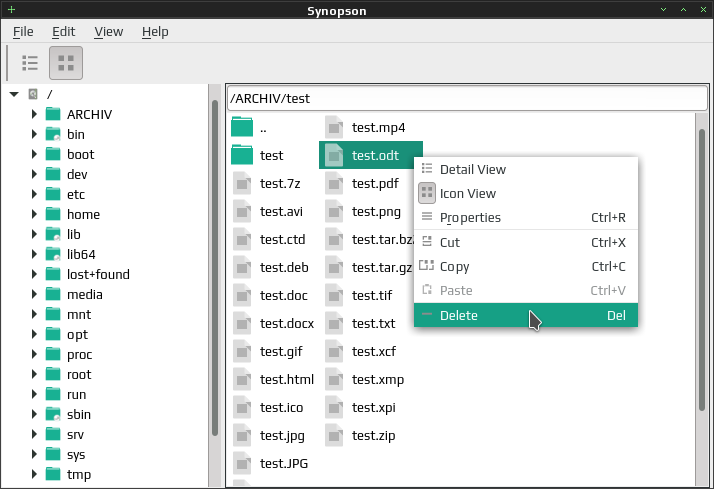Click the file pane vertical scrollbar

click(x=702, y=271)
